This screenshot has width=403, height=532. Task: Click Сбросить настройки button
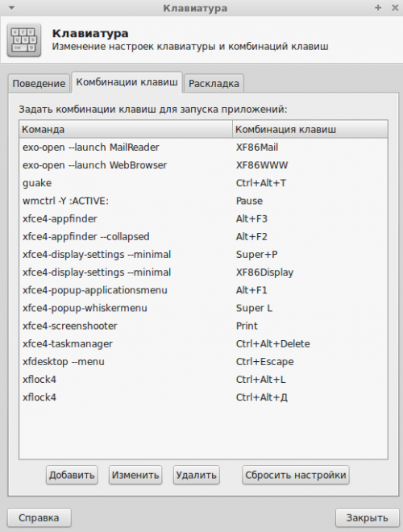tap(296, 475)
